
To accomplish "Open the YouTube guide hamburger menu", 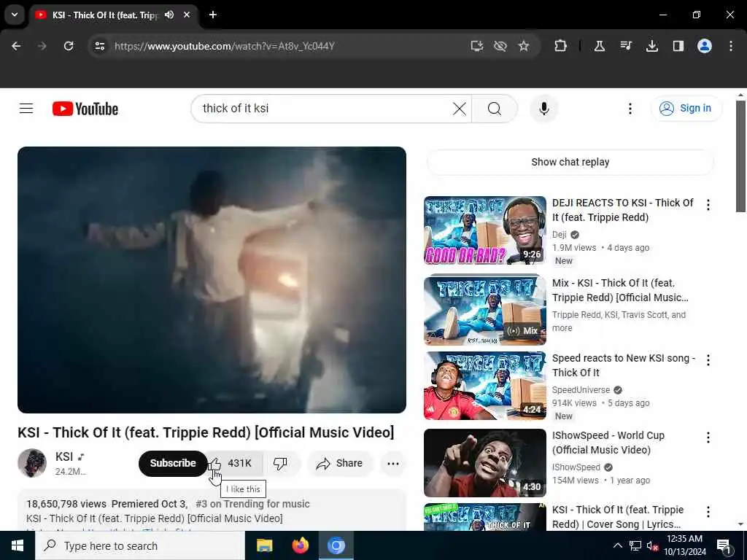I will click(26, 109).
